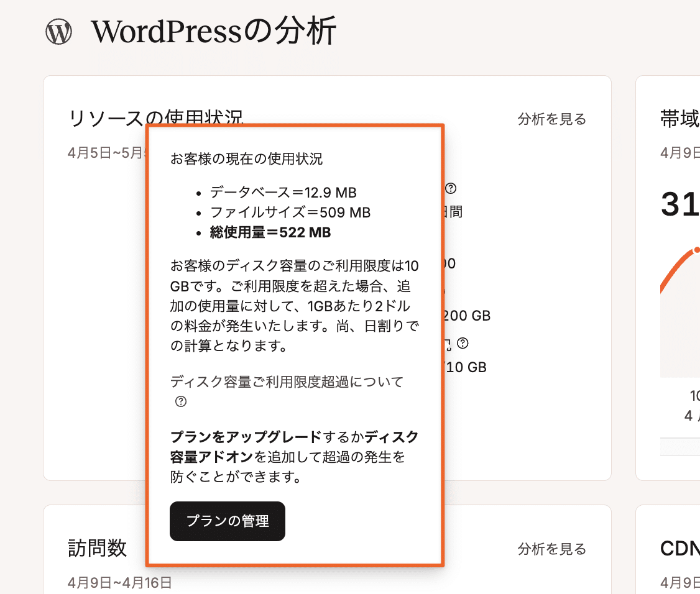
Task: Open 分析を見る beside リソースの使用状況
Action: [x=551, y=119]
